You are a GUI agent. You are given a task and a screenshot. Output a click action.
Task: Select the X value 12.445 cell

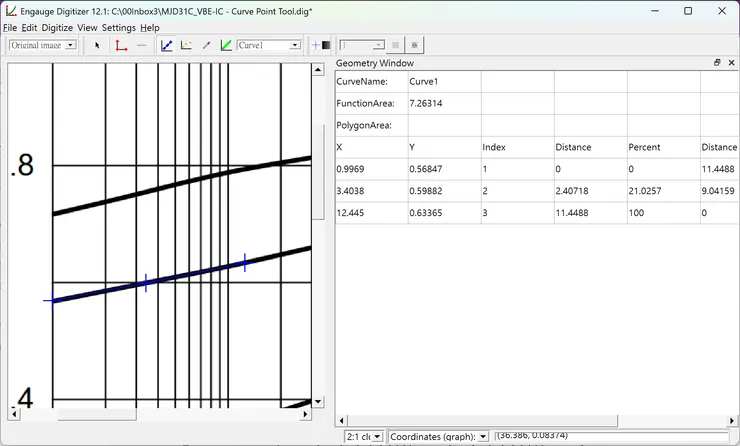pyautogui.click(x=371, y=213)
